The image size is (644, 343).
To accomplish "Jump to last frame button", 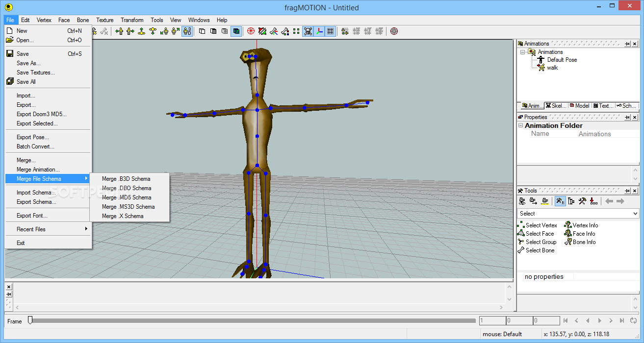I will pos(622,321).
